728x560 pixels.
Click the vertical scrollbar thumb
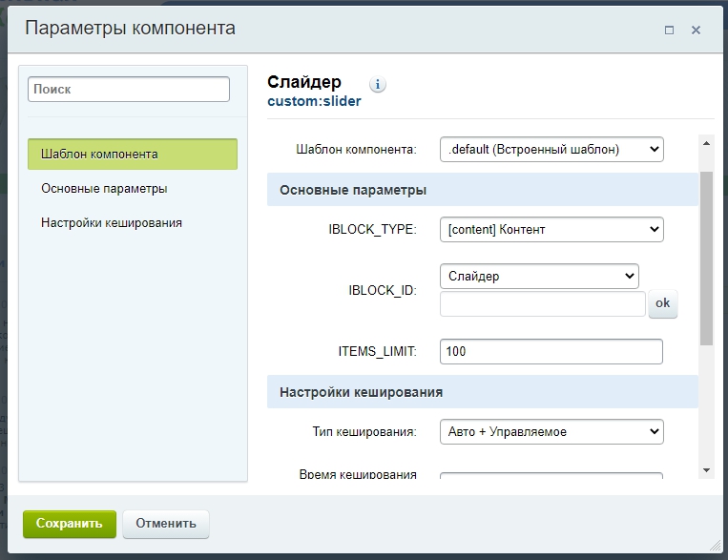pos(706,259)
